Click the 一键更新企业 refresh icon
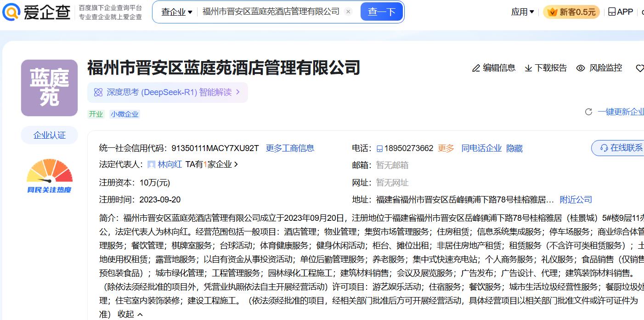The height and width of the screenshot is (320, 644). coord(588,112)
